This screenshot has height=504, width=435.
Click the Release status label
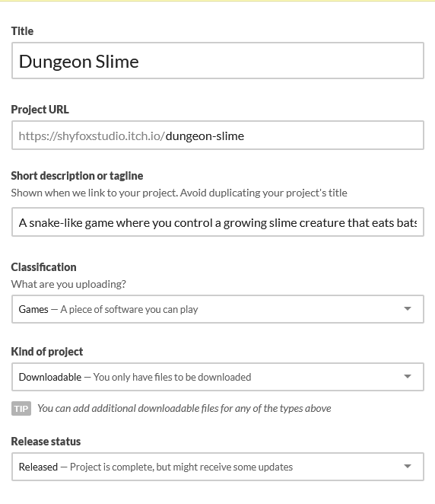[46, 442]
